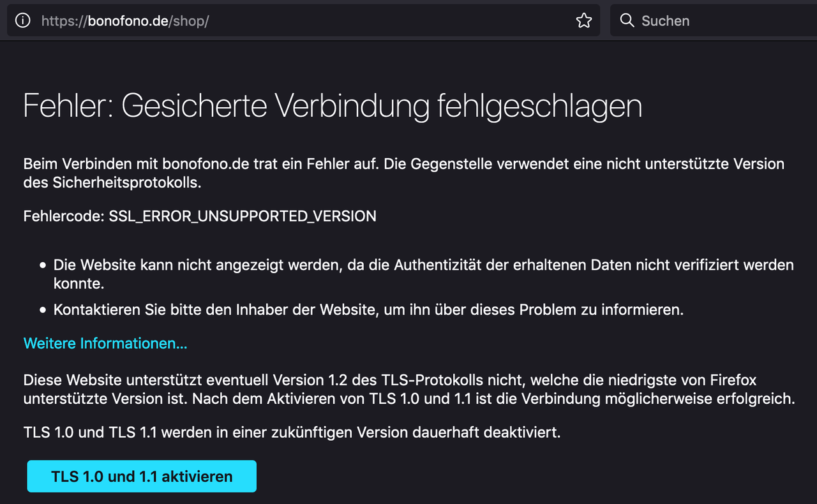Click the magnifying glass search icon
The height and width of the screenshot is (504, 817).
point(627,20)
